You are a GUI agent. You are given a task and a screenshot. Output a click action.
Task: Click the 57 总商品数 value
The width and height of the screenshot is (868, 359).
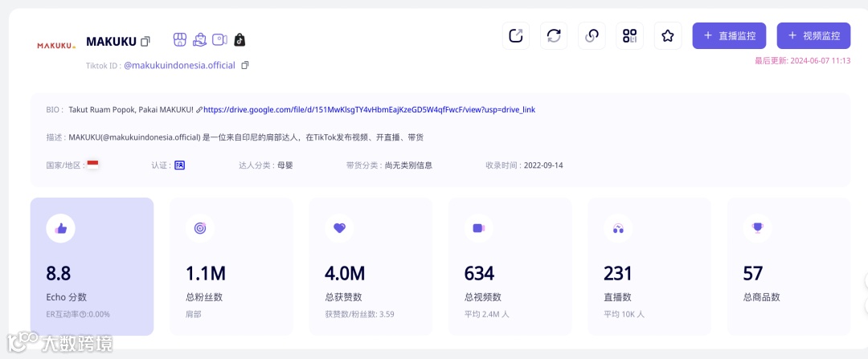click(753, 273)
